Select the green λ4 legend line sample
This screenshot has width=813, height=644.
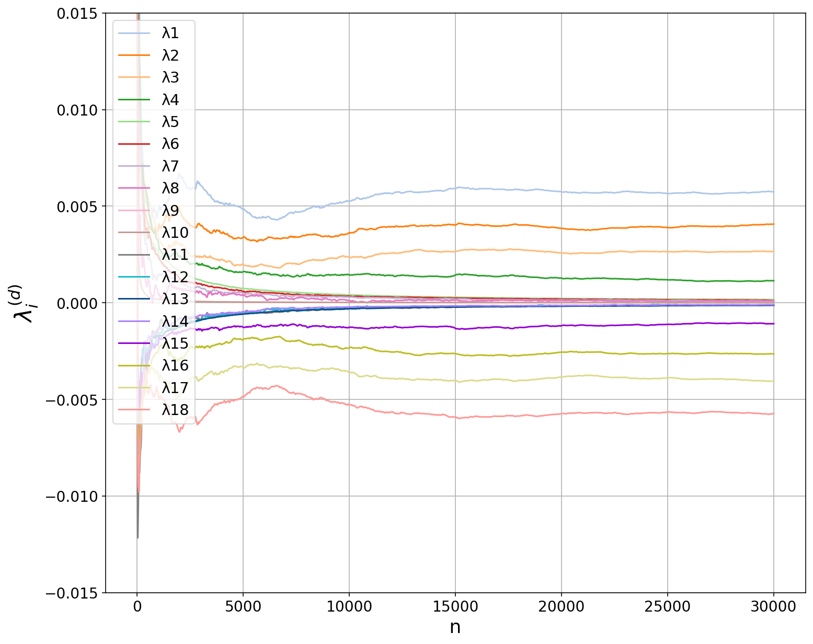134,100
